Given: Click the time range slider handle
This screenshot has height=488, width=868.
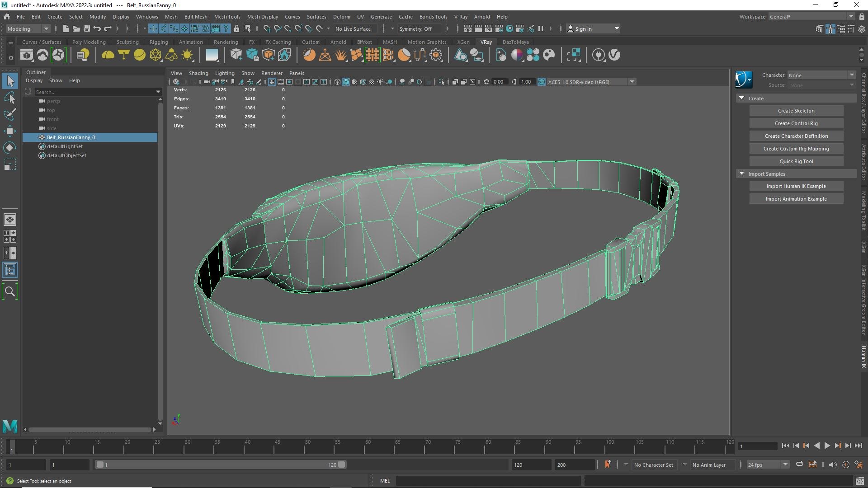Looking at the screenshot, I should (221, 465).
